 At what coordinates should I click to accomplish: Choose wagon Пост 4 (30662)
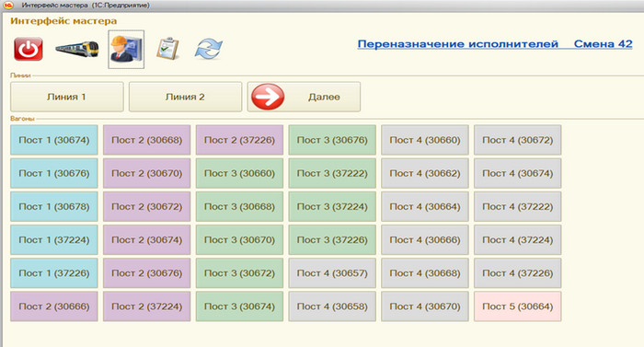click(425, 173)
